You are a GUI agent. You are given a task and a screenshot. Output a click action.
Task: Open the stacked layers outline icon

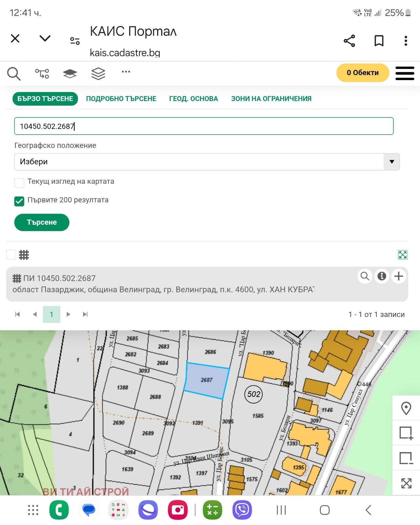click(x=98, y=73)
